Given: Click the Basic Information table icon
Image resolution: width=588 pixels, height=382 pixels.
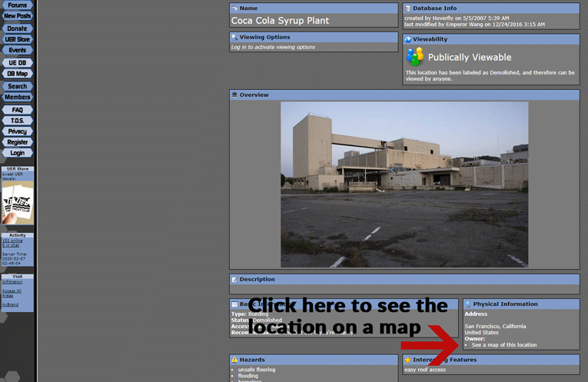Looking at the screenshot, I should click(x=234, y=304).
